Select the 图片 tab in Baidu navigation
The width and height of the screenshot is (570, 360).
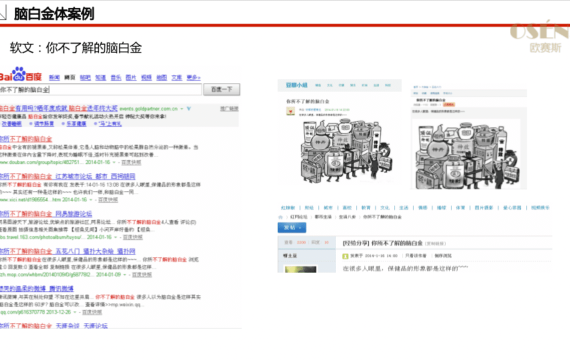pos(131,77)
